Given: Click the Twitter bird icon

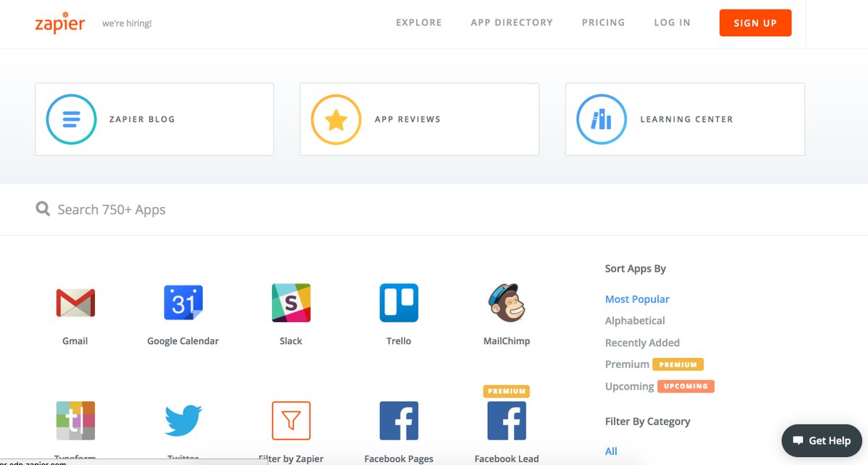Looking at the screenshot, I should [183, 421].
